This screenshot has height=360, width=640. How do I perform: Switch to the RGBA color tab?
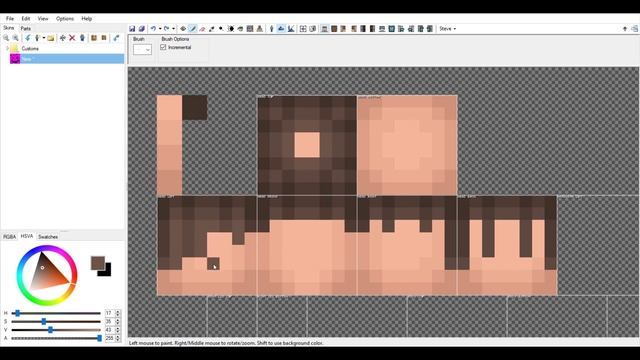pos(9,237)
